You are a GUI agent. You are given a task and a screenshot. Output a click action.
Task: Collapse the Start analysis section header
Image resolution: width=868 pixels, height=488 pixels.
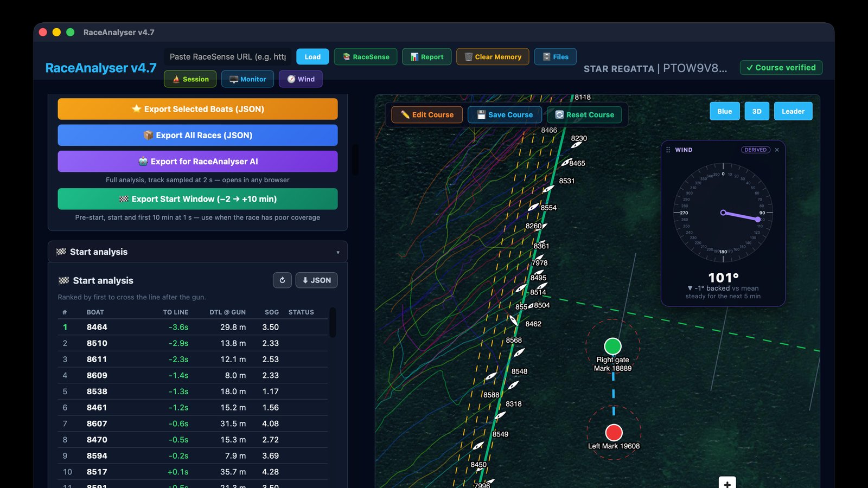point(197,252)
